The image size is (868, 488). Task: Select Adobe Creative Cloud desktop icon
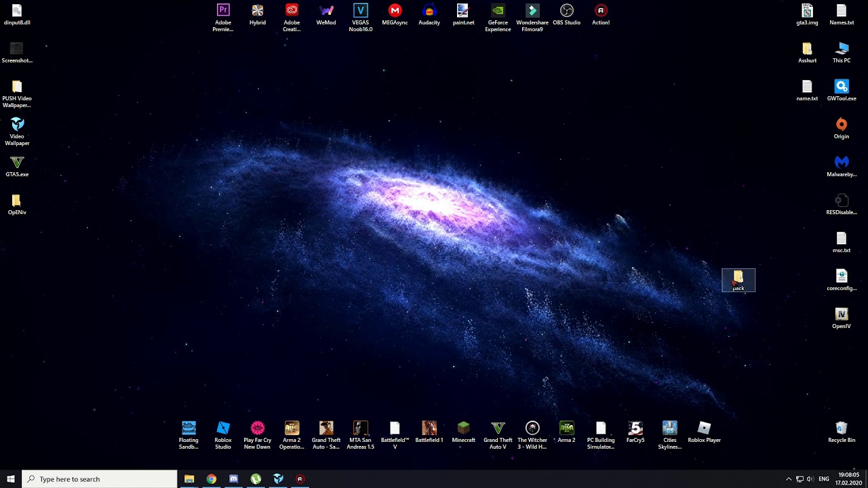tap(292, 18)
